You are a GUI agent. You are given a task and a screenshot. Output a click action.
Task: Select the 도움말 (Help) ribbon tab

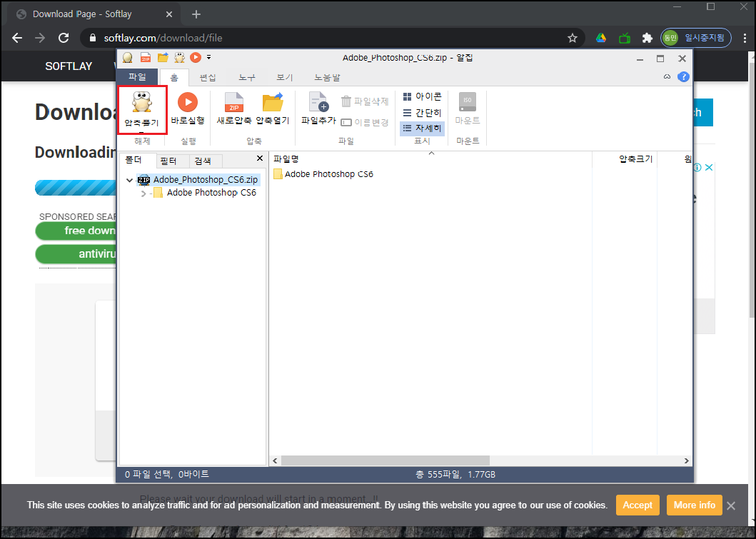(x=328, y=77)
